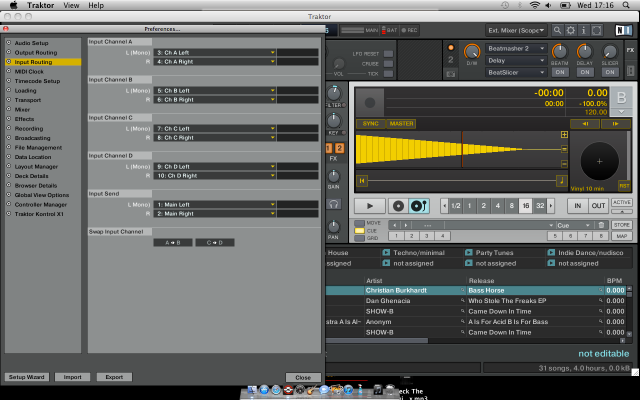Open the BeatSlicer effect dropdown
This screenshot has height=400, width=640.
516,72
